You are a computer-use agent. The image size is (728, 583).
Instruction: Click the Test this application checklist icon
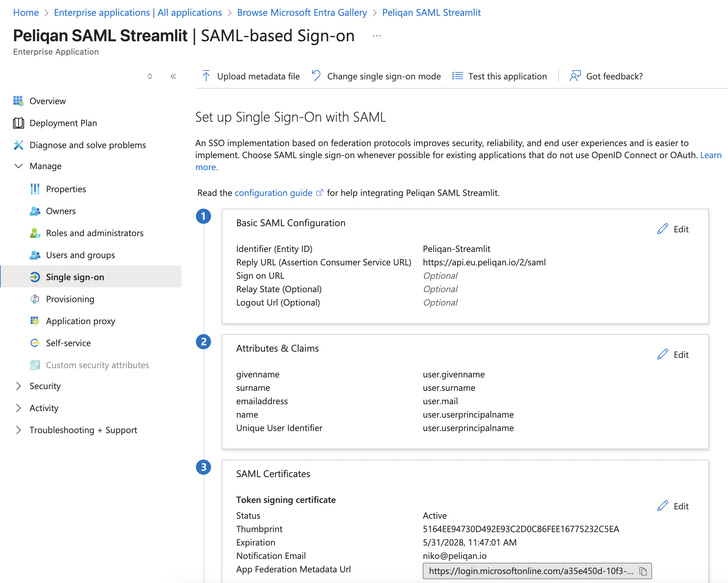point(457,76)
